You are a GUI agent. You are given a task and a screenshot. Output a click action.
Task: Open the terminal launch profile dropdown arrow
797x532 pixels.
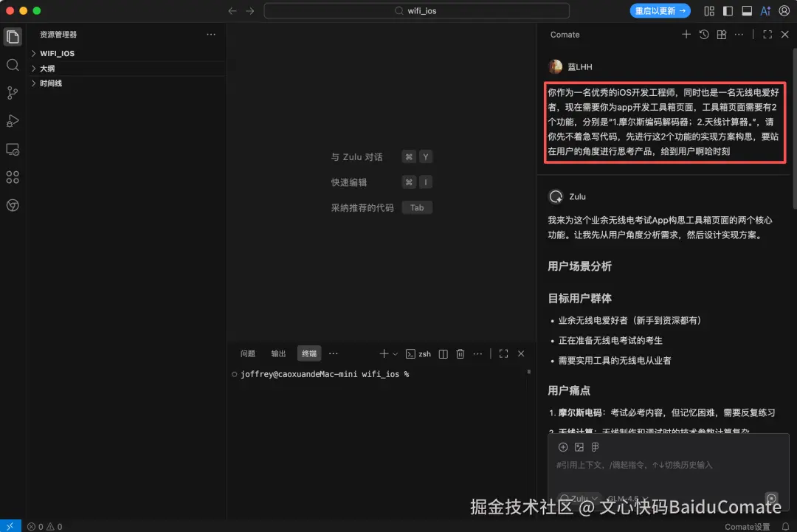pyautogui.click(x=395, y=354)
